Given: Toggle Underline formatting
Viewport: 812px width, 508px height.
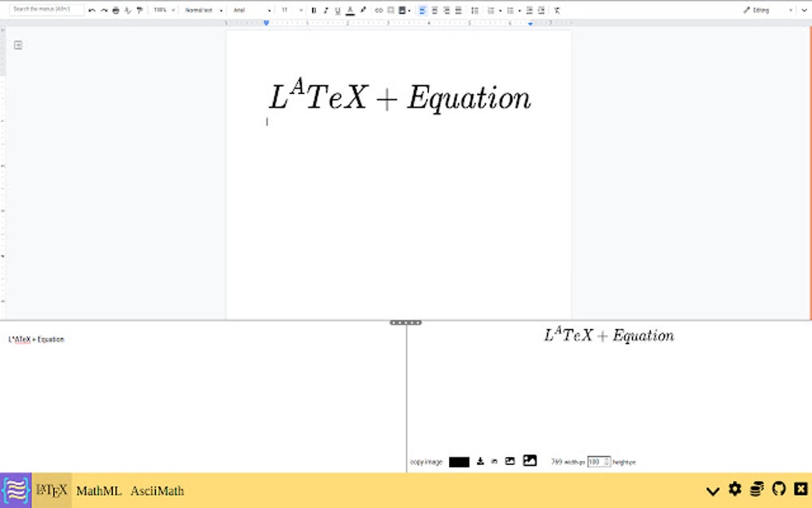Looking at the screenshot, I should click(x=337, y=10).
